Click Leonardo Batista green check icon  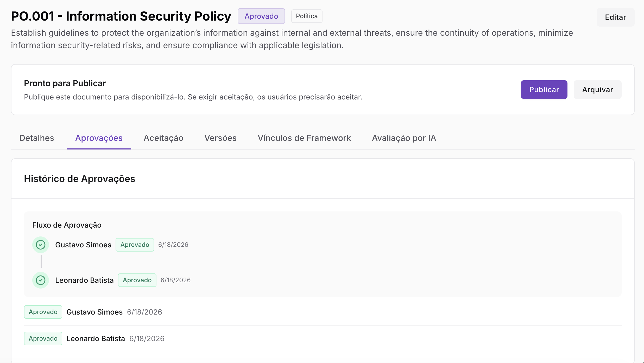click(x=41, y=280)
